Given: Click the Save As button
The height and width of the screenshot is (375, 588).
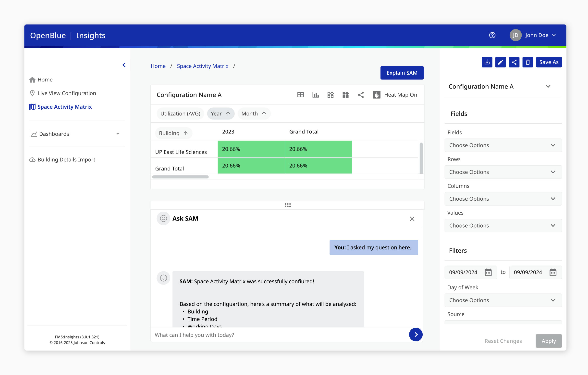Looking at the screenshot, I should (549, 62).
